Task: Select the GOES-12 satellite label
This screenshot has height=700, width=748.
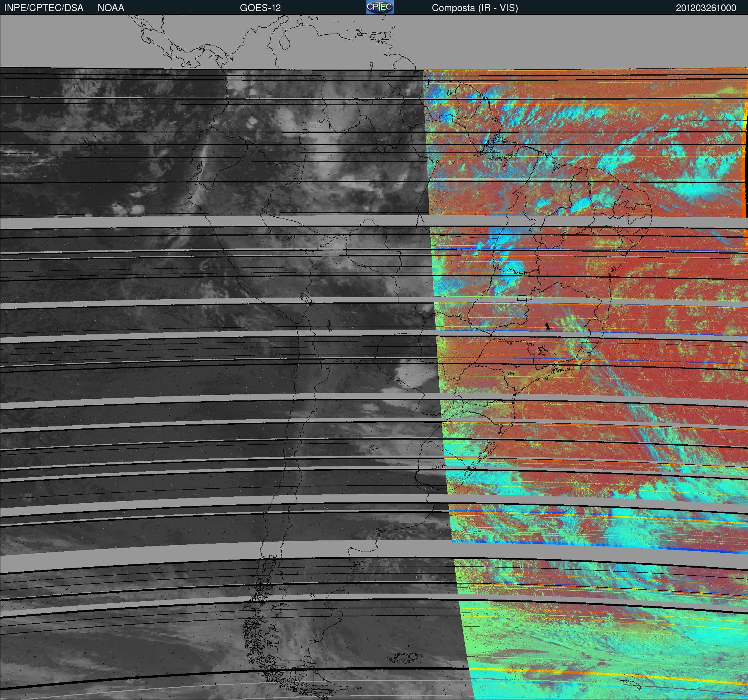Action: (x=260, y=8)
